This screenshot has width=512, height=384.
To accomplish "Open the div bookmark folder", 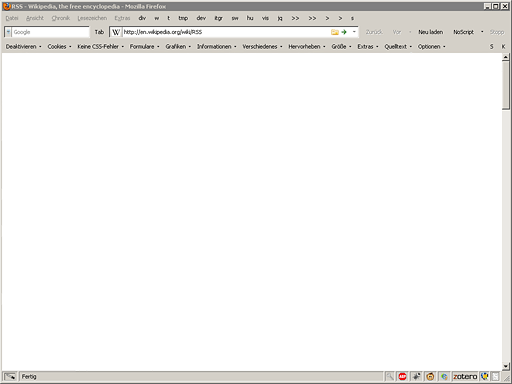I will pyautogui.click(x=142, y=18).
